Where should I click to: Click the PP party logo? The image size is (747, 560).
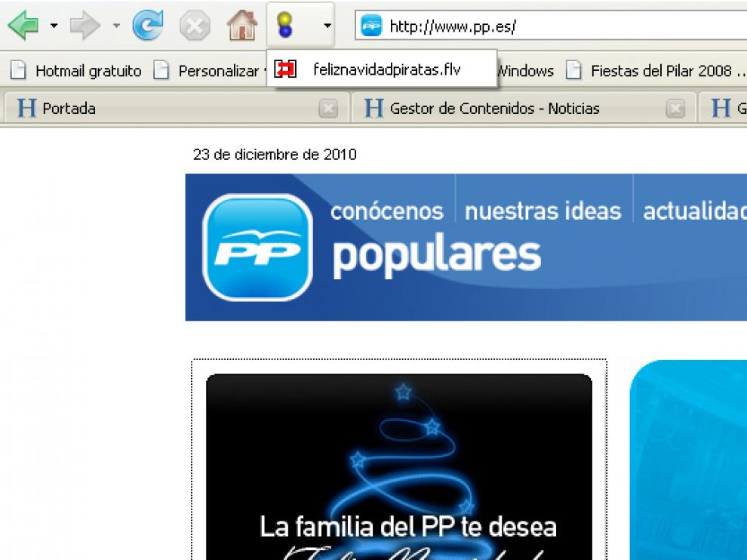click(257, 248)
